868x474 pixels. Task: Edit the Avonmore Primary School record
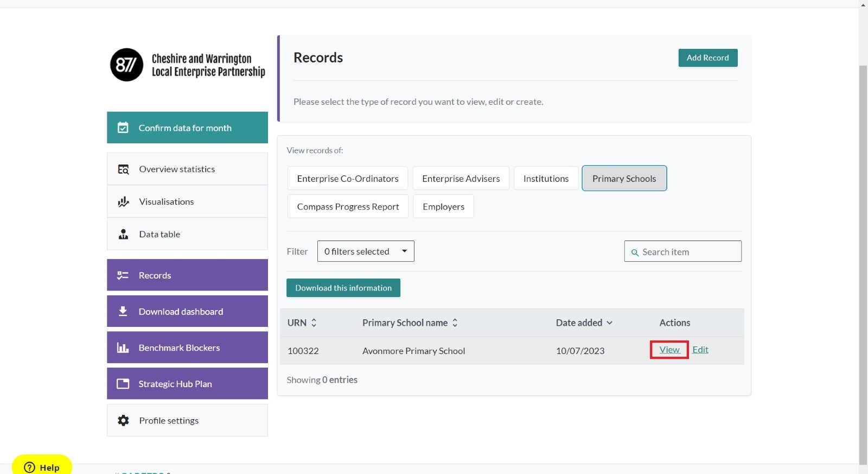pos(700,350)
